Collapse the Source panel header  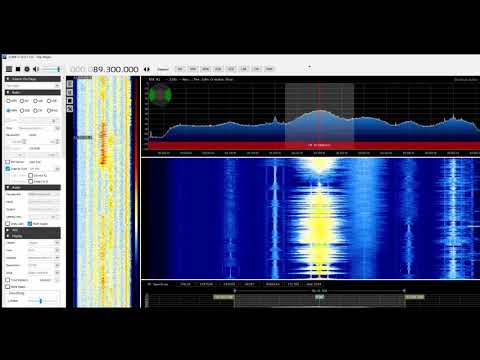point(33,79)
